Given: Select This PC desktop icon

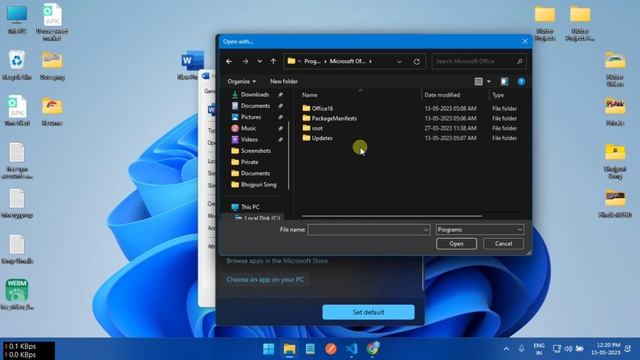Looking at the screenshot, I should 17,19.
